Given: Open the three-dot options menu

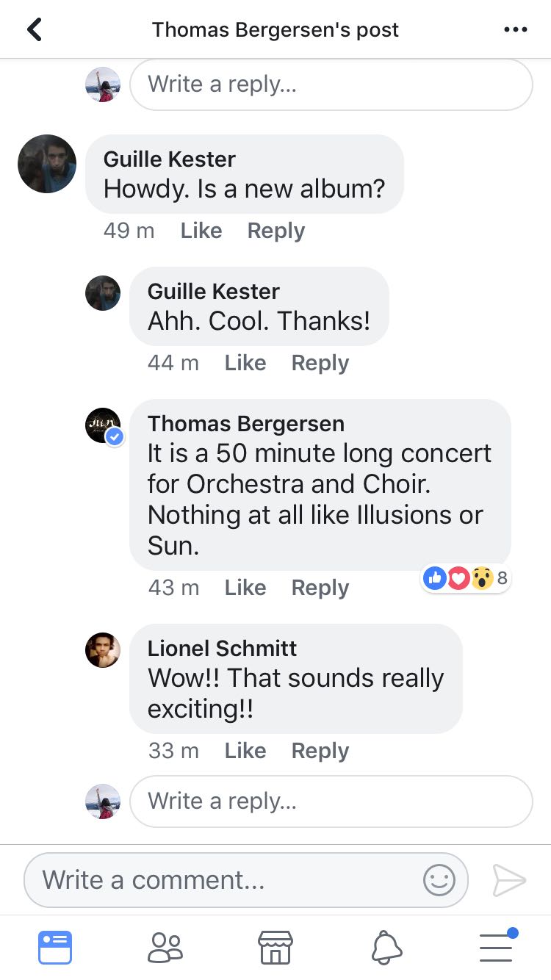Looking at the screenshot, I should point(516,29).
